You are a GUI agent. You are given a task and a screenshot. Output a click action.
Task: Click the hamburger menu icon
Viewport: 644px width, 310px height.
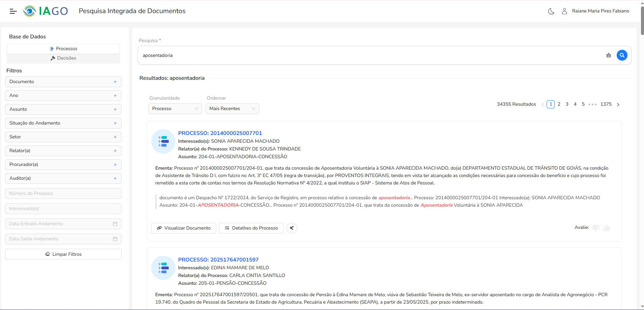(x=13, y=11)
